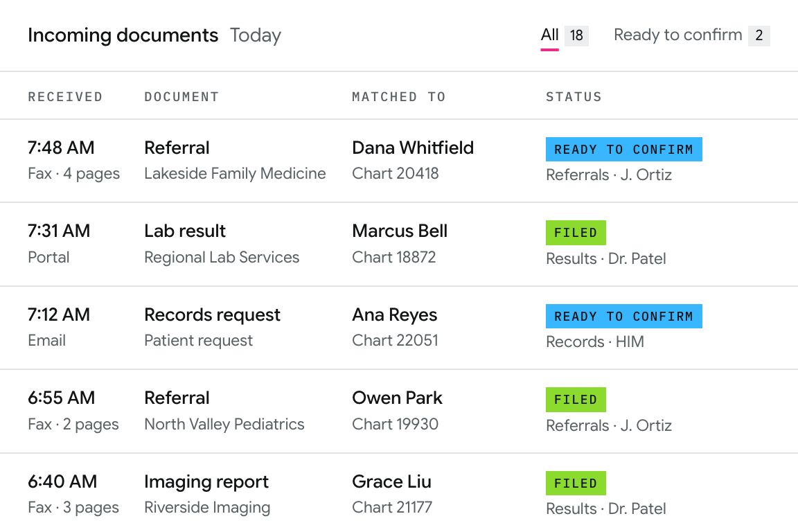
Task: Click Records · HIM text
Action: [595, 342]
